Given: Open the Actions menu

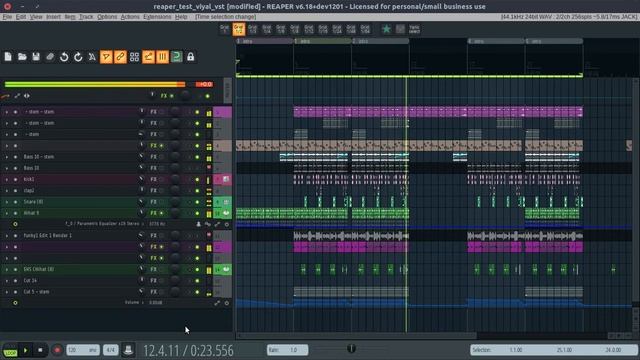Looking at the screenshot, I should [x=130, y=17].
